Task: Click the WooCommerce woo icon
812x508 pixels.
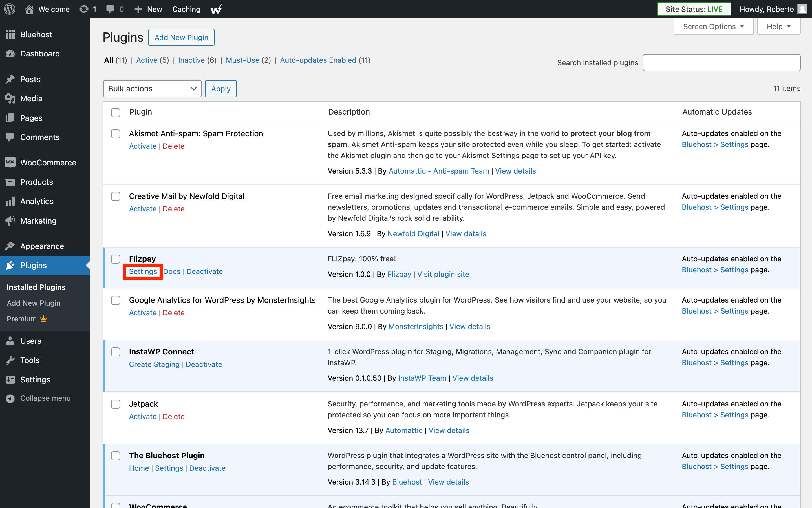Action: coord(10,162)
